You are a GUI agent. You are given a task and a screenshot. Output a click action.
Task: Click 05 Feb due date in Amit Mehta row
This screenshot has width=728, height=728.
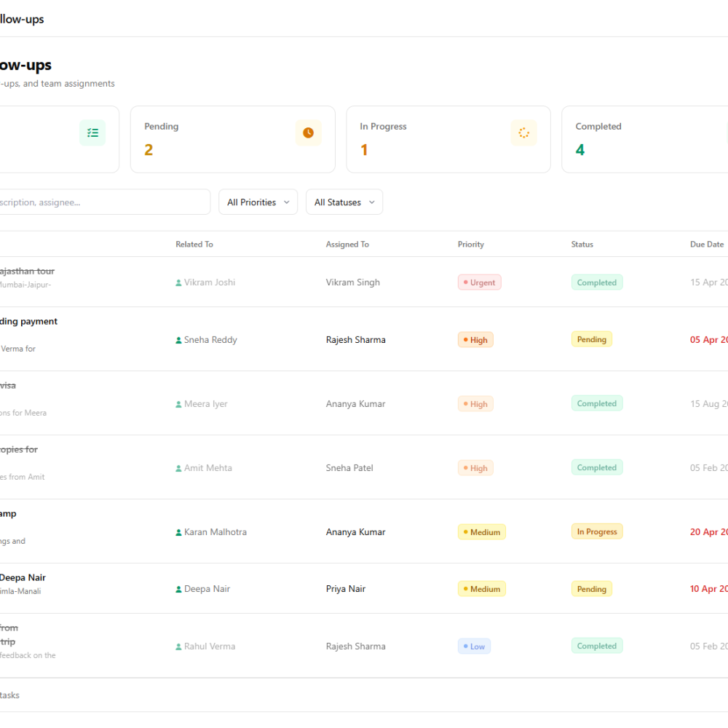(x=709, y=468)
